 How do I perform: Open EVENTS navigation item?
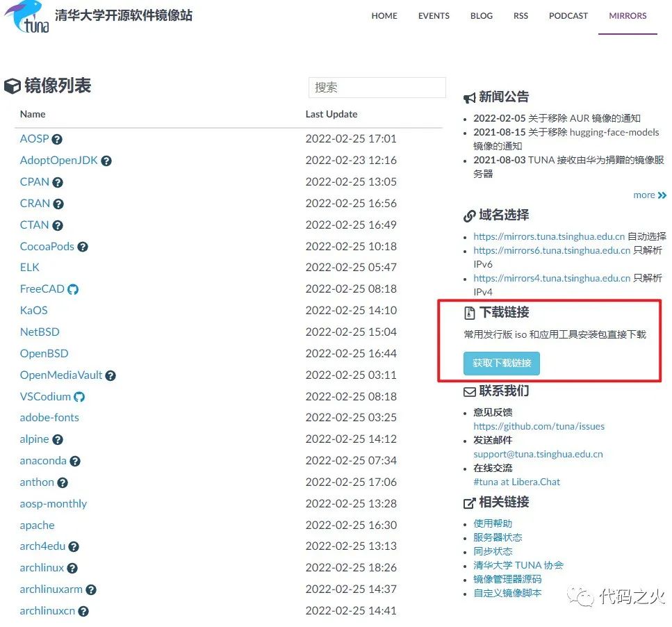tap(434, 16)
